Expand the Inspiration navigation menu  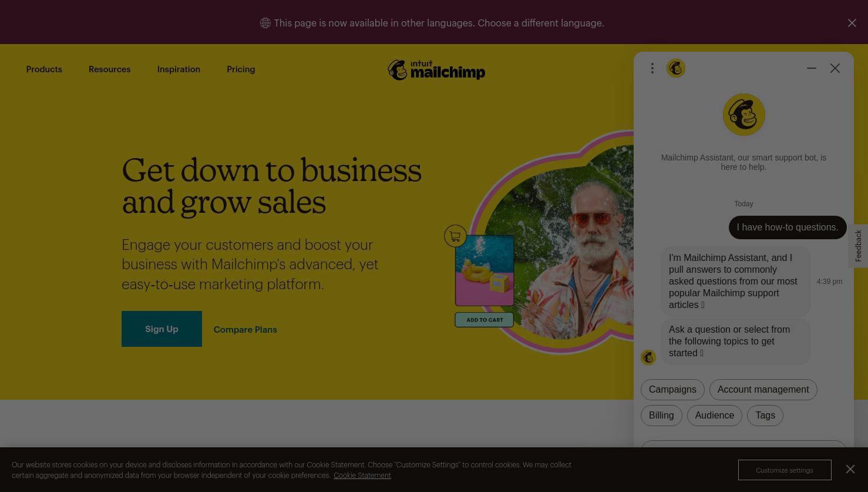179,69
